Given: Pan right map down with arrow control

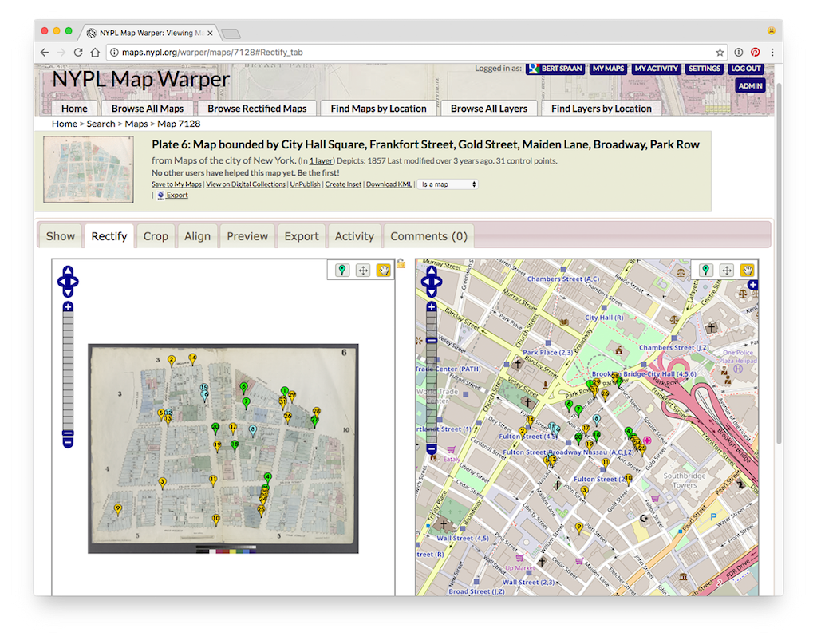Looking at the screenshot, I should click(432, 293).
